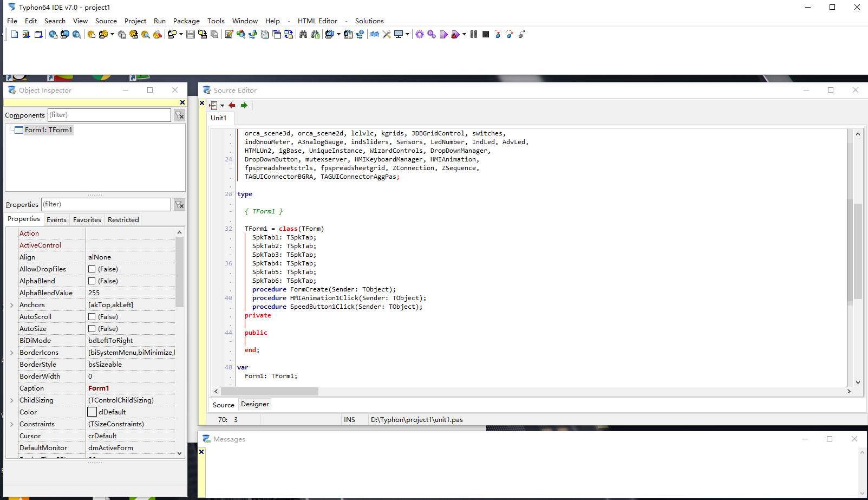Expand the Anchors property
This screenshot has width=868, height=500.
12,305
